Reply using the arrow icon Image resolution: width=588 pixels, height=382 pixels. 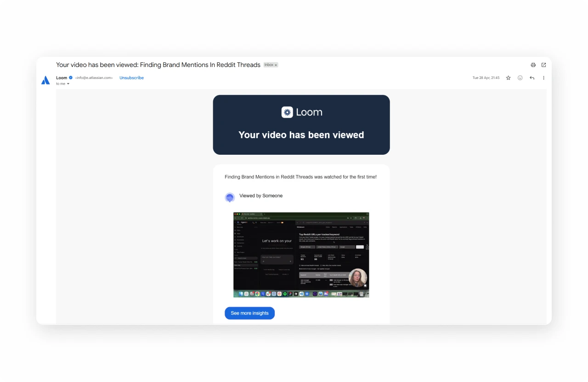coord(532,78)
